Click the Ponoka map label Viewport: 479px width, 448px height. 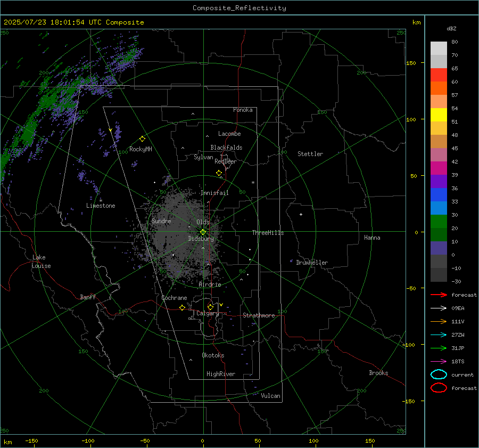pos(243,110)
